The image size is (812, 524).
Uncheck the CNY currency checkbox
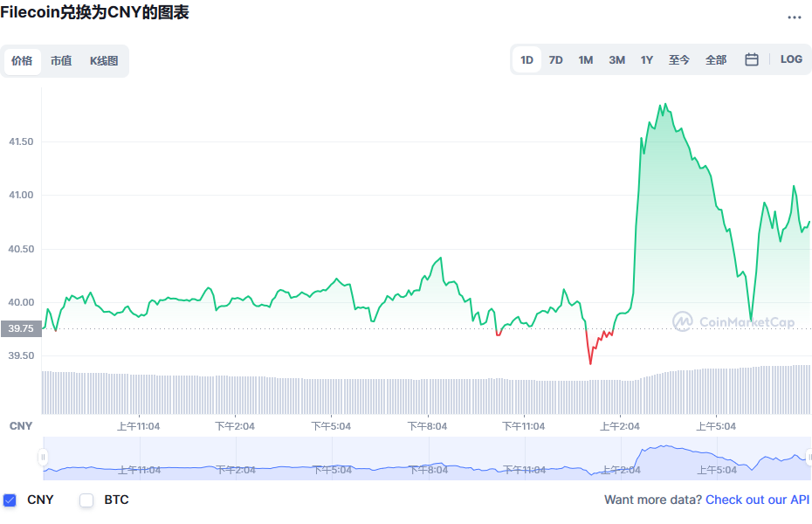(x=10, y=500)
